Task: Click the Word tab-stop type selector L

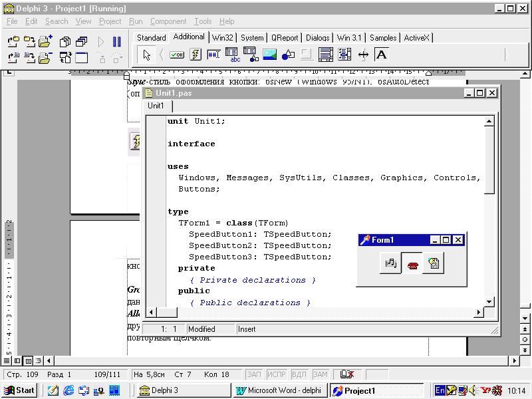Action: coord(9,72)
